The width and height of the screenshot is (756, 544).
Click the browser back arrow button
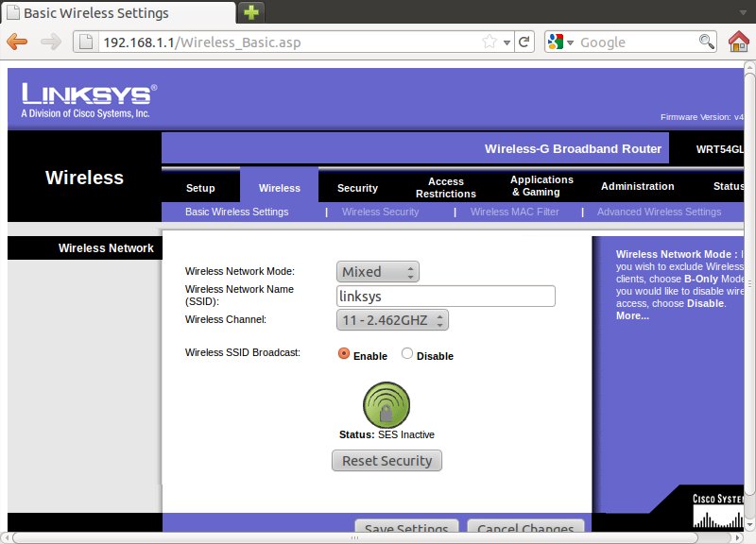pyautogui.click(x=17, y=42)
